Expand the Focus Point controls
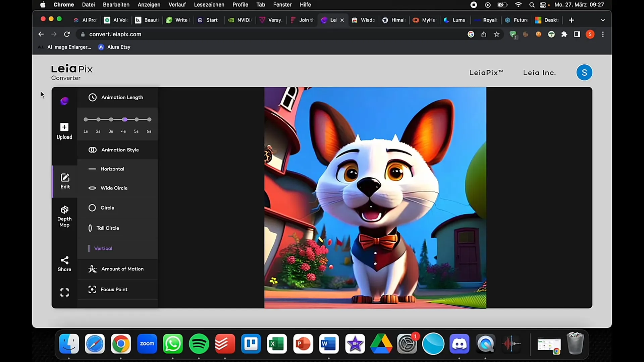644x362 pixels. tap(114, 289)
